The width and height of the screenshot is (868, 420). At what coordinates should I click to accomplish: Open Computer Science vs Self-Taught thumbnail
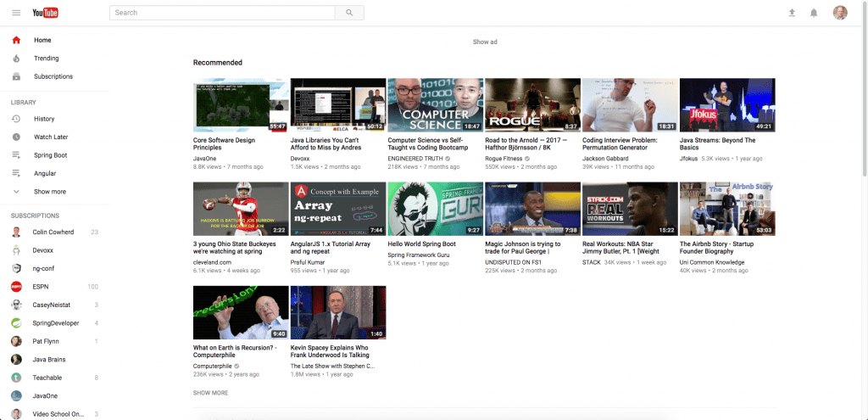click(x=436, y=104)
